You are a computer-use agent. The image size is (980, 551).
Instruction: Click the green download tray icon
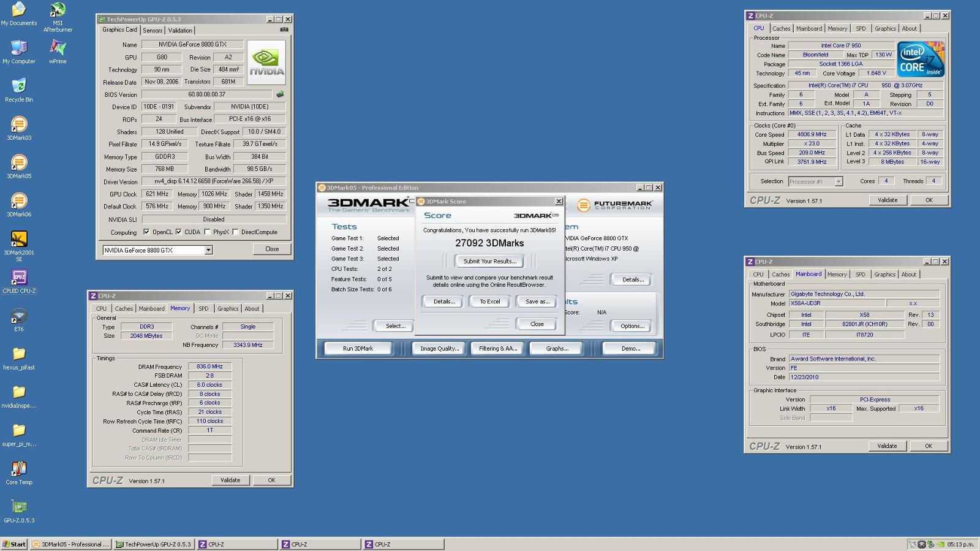[x=931, y=544]
